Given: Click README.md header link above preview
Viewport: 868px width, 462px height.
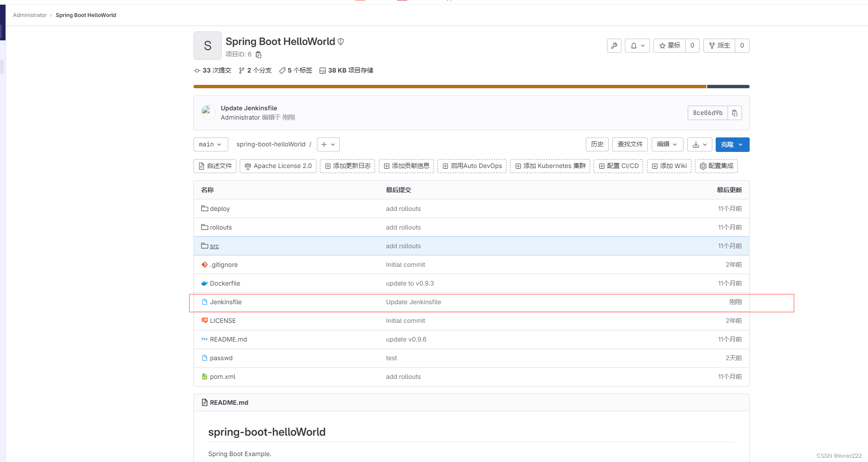Looking at the screenshot, I should 229,403.
